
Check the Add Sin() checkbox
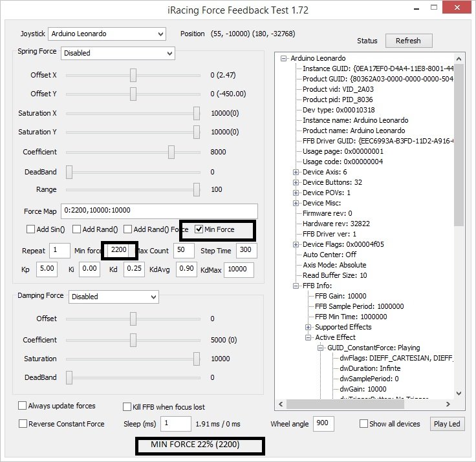pyautogui.click(x=30, y=229)
